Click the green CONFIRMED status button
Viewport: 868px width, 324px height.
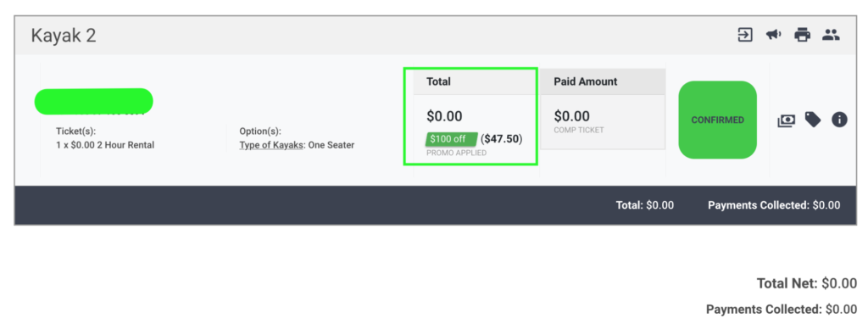[x=717, y=120]
